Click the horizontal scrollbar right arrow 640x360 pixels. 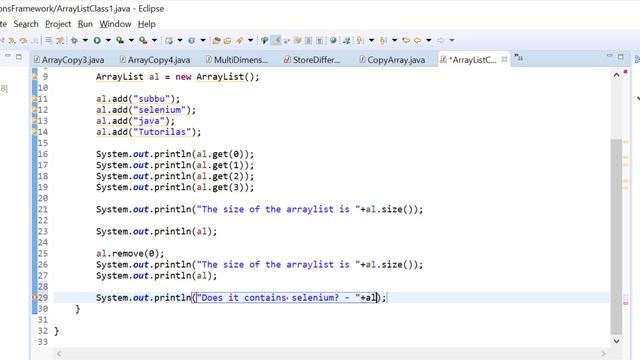click(603, 353)
